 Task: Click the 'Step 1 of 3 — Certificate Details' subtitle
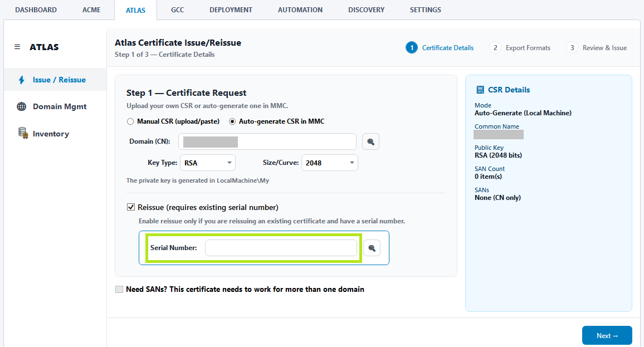click(x=165, y=55)
